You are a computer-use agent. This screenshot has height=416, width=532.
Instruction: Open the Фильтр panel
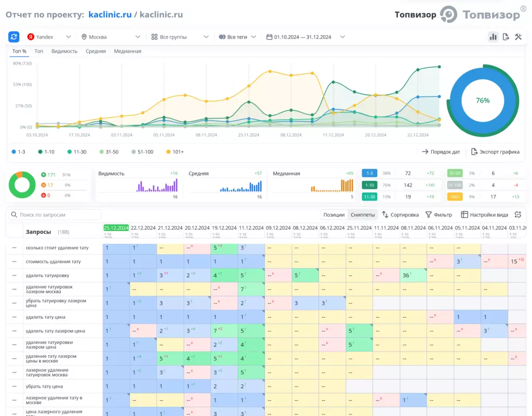pos(438,215)
